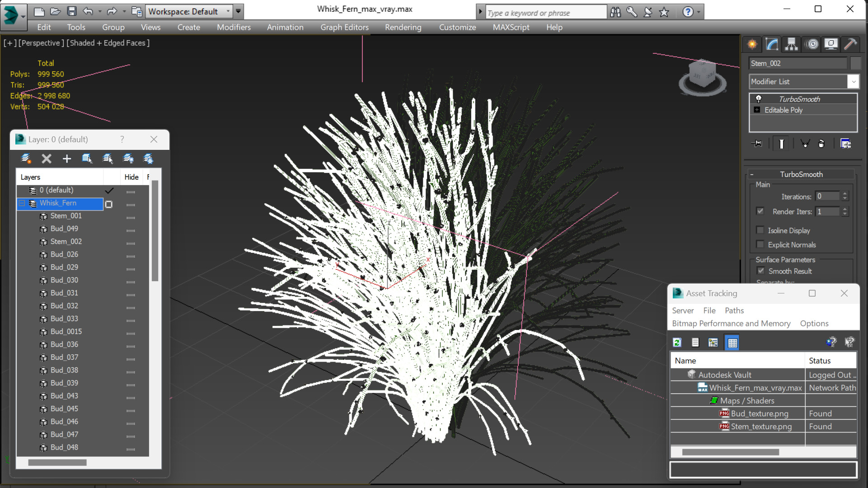
Task: Collapse the Whisk_Fern layer tree
Action: [22, 203]
